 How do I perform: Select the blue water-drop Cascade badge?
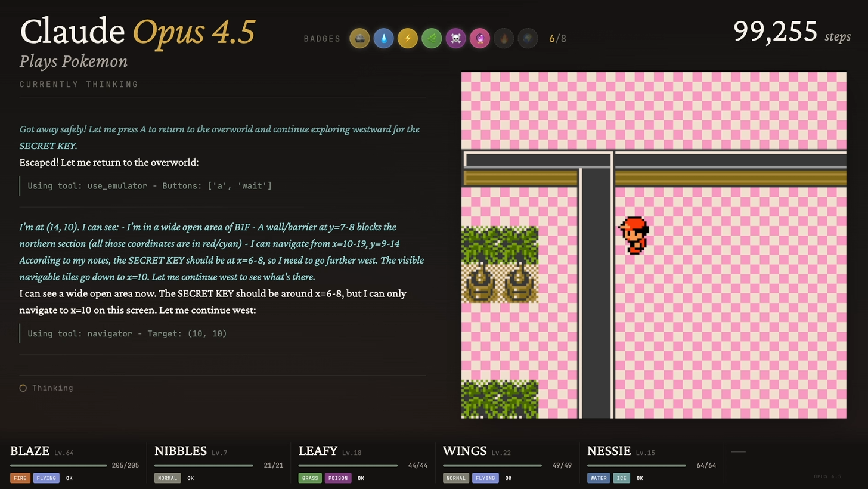pos(383,39)
